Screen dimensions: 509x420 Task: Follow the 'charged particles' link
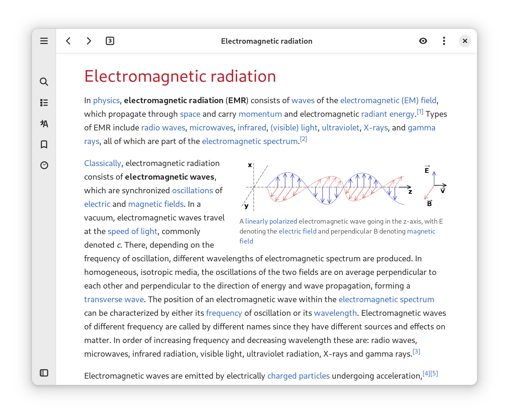coord(298,376)
